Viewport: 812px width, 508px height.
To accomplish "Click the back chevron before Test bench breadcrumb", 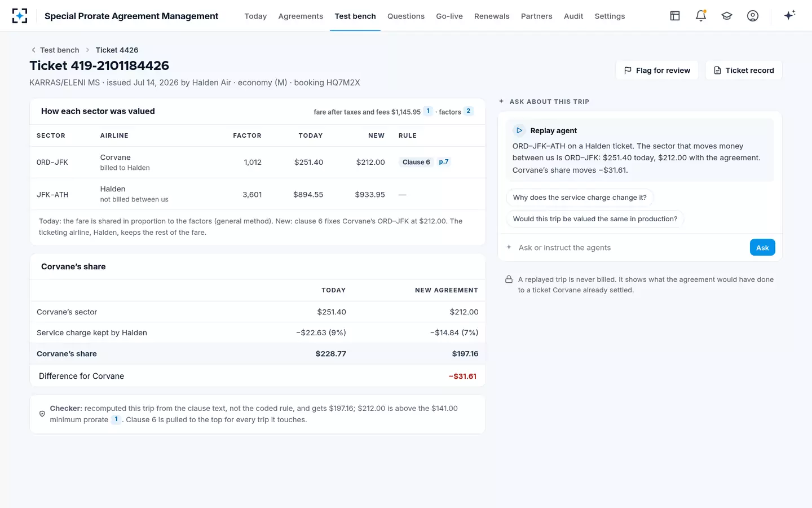I will click(34, 50).
